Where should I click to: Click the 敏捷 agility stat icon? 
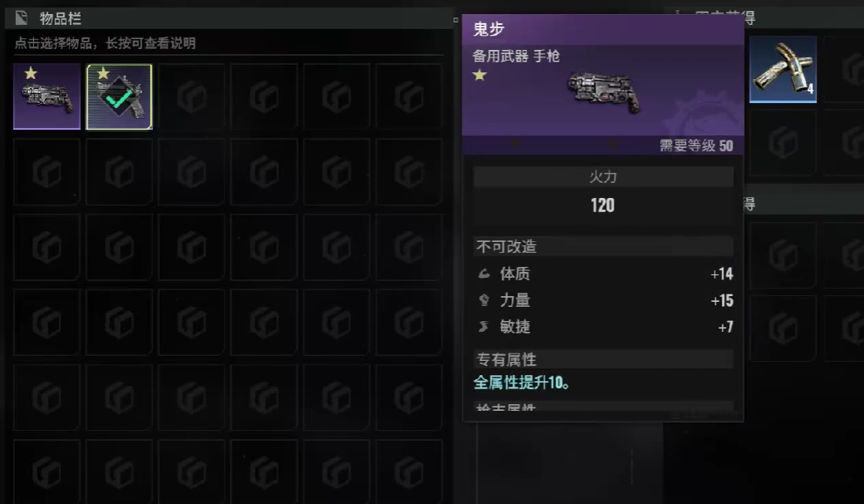coord(483,327)
